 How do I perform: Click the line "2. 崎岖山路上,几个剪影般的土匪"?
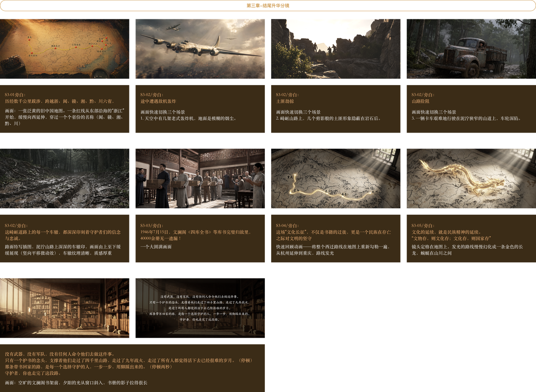click(328, 119)
